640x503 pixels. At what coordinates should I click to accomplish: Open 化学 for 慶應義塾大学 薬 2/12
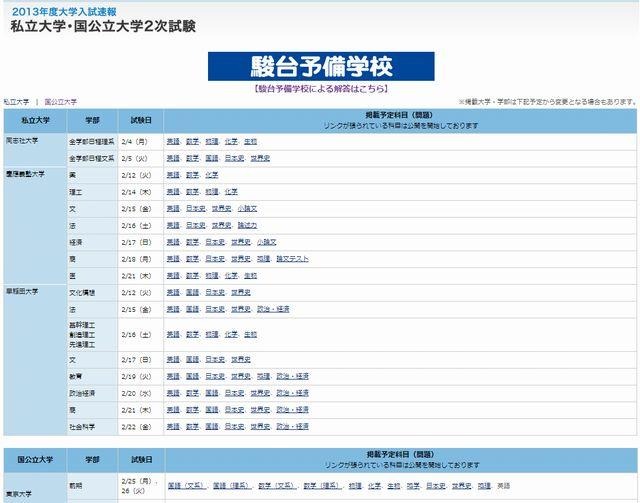pos(212,175)
